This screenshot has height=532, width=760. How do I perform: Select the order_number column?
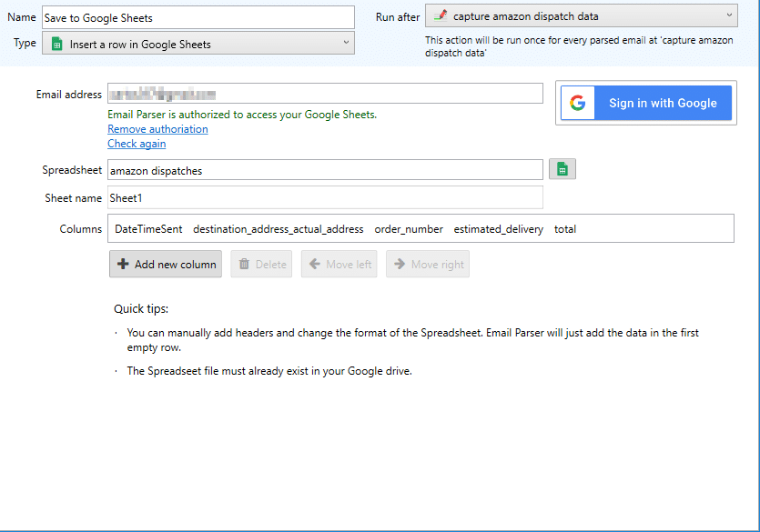[409, 229]
